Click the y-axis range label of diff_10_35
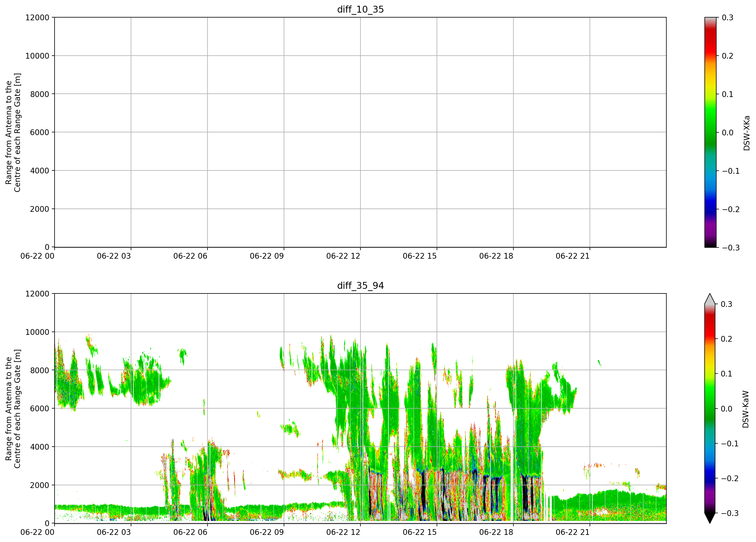 pyautogui.click(x=13, y=132)
